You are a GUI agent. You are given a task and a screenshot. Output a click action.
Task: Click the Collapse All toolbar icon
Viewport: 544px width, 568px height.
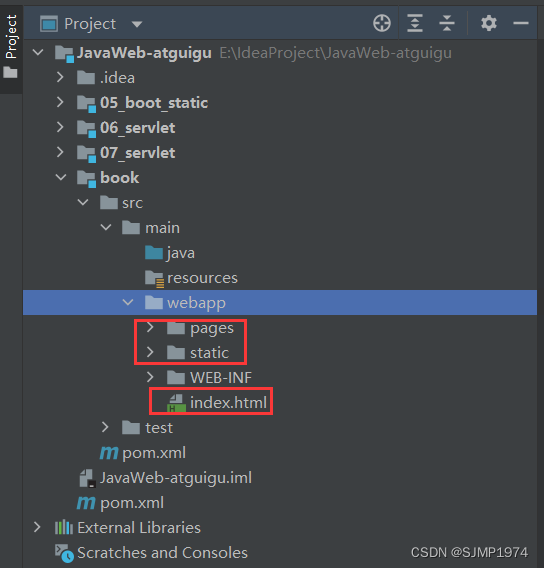(447, 24)
